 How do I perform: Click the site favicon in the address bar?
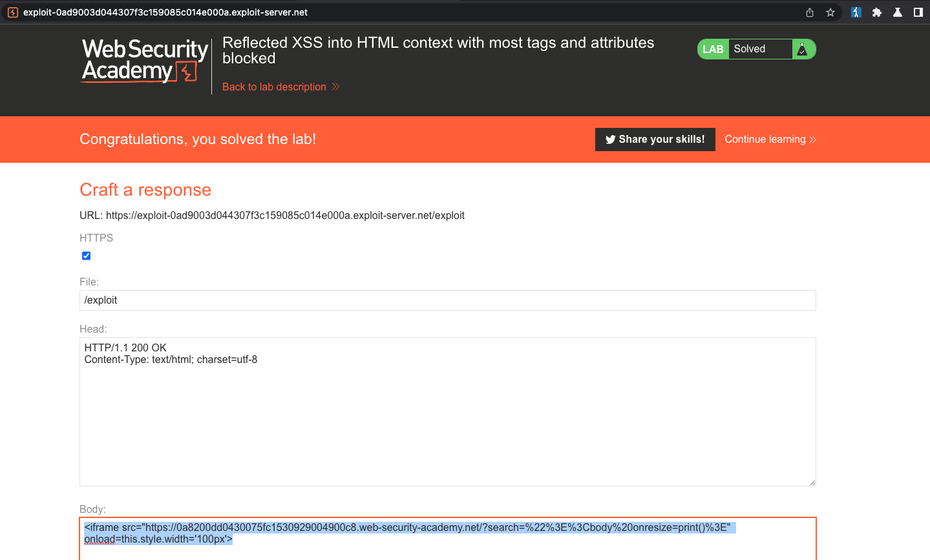(x=13, y=12)
